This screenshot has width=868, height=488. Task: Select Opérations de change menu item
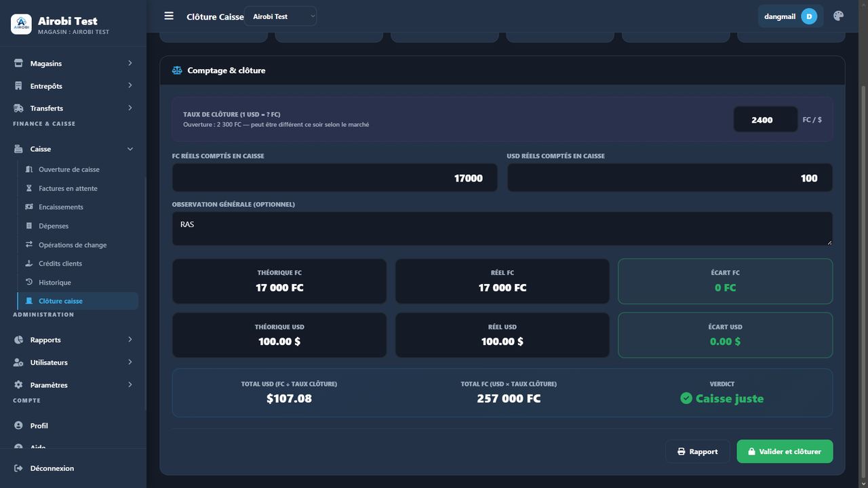78,245
